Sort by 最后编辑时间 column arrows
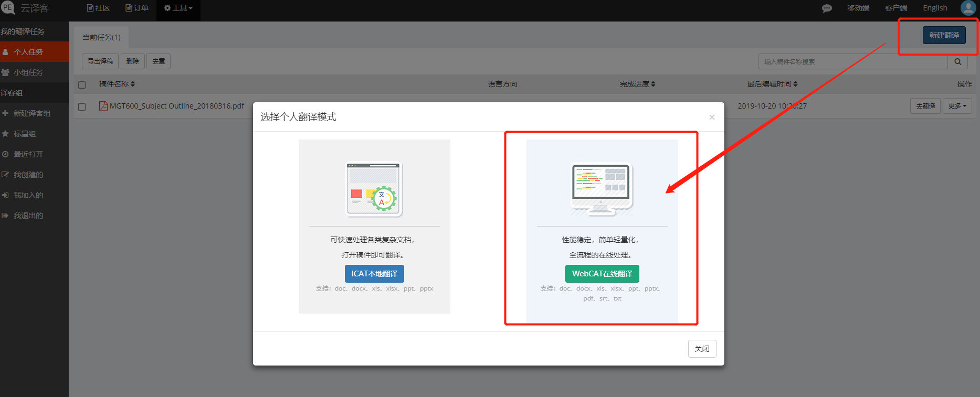980x397 pixels. (x=795, y=84)
